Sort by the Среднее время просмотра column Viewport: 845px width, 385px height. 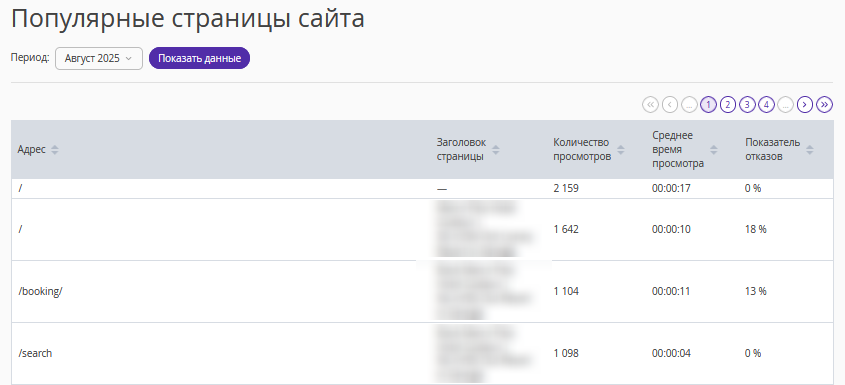(x=714, y=150)
